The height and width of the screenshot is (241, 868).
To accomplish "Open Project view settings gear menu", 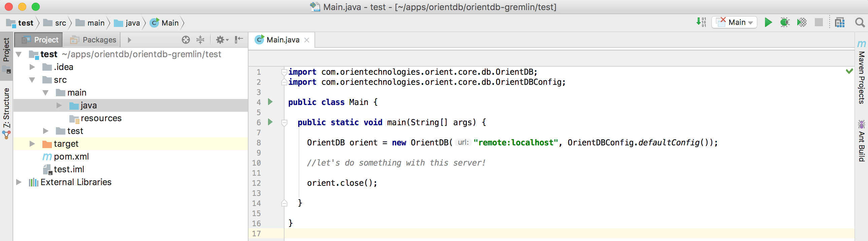I will click(222, 40).
